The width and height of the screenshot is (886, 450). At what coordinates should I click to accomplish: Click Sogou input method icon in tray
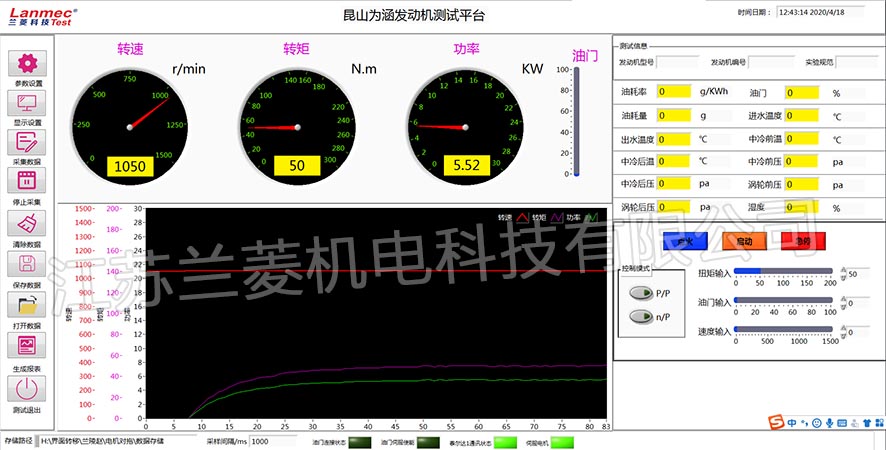pos(775,423)
